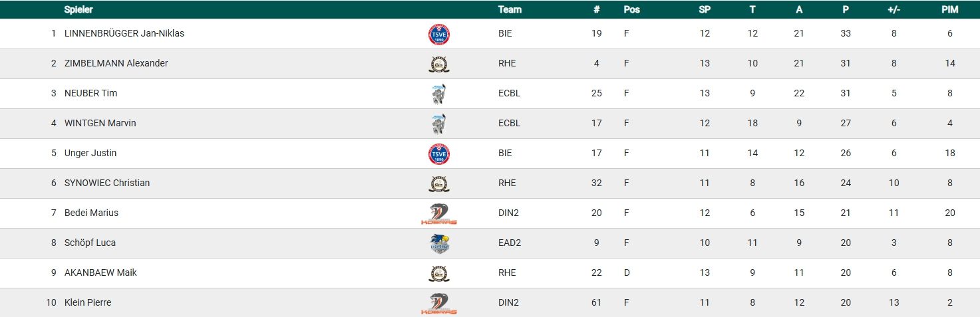
Task: Click the TSVE logo next to Unger Justin
Action: [439, 154]
